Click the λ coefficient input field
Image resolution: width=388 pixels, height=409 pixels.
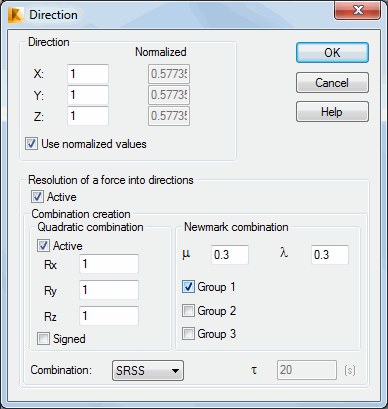tap(330, 255)
